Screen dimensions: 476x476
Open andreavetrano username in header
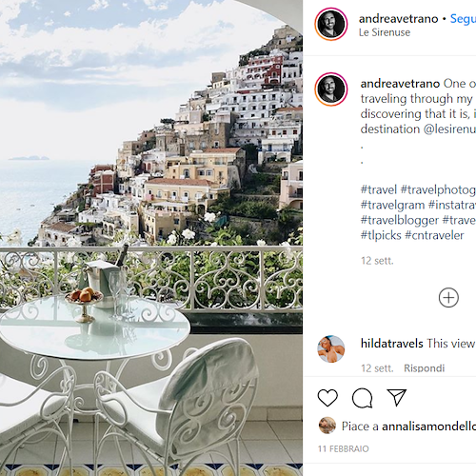398,19
